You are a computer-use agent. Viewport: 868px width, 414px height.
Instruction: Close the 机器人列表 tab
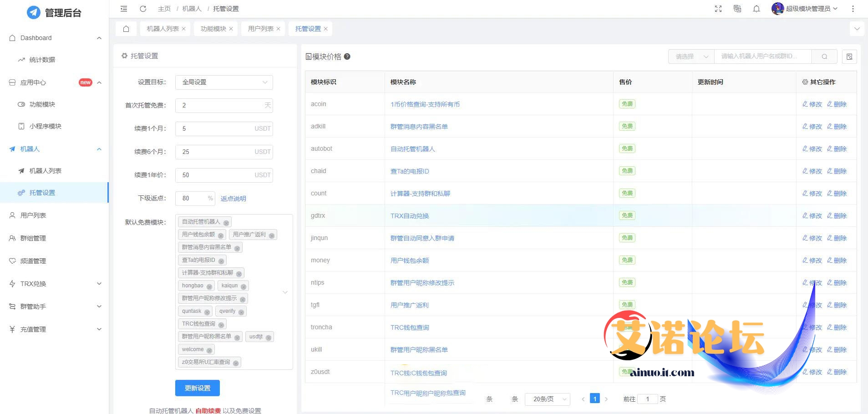[184, 29]
